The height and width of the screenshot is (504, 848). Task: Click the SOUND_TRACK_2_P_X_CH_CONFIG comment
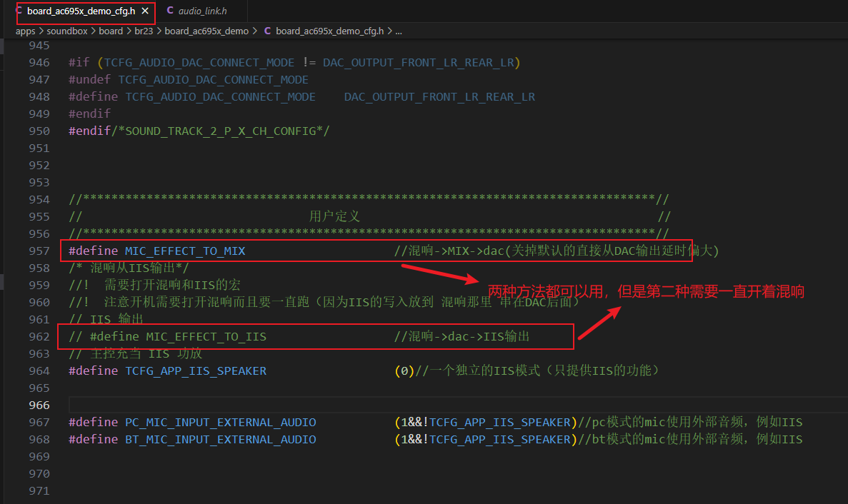click(220, 131)
